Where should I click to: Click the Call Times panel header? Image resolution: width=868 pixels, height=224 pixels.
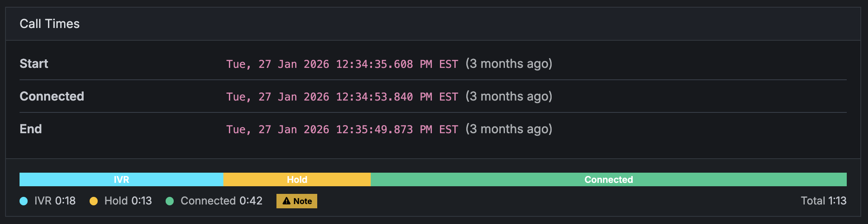coord(433,24)
